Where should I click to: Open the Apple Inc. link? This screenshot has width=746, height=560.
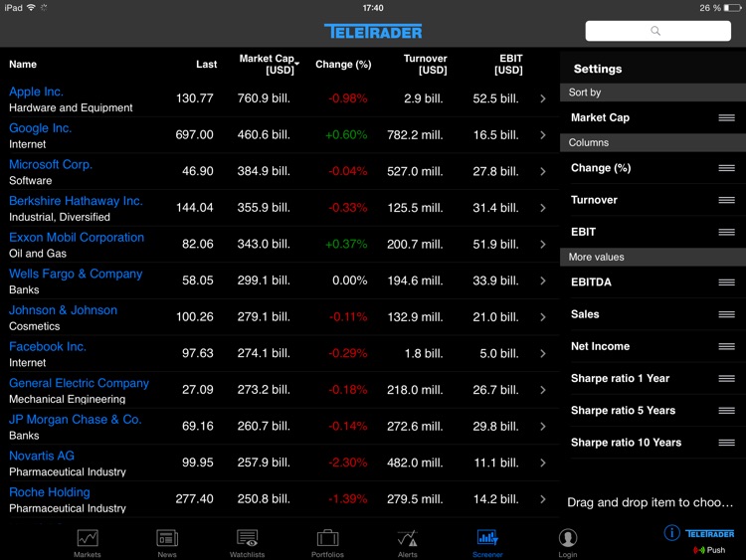pos(36,92)
